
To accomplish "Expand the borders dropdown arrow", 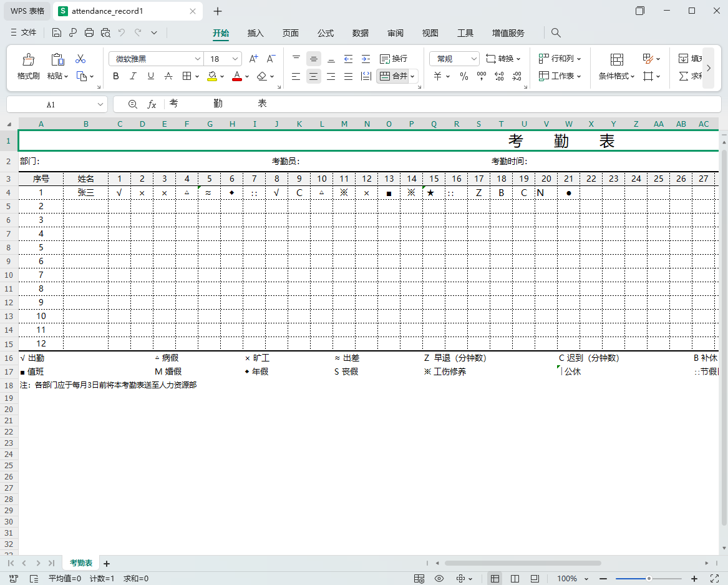I will (197, 76).
